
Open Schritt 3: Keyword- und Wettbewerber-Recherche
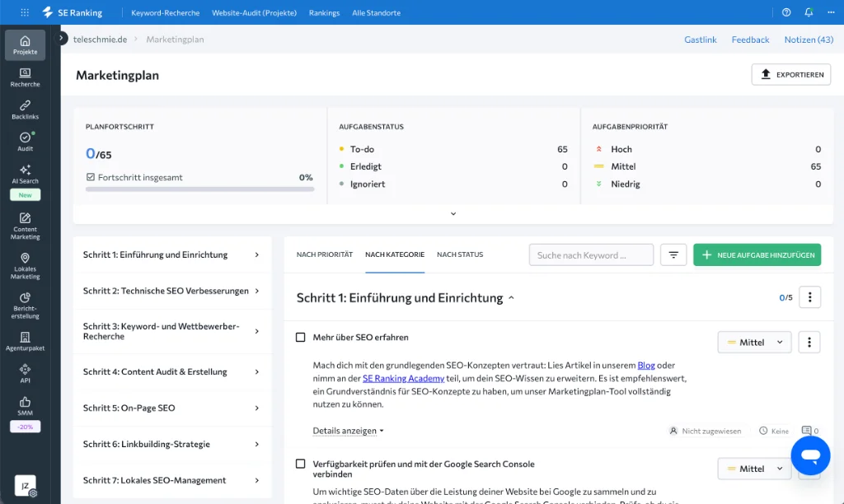coord(171,331)
